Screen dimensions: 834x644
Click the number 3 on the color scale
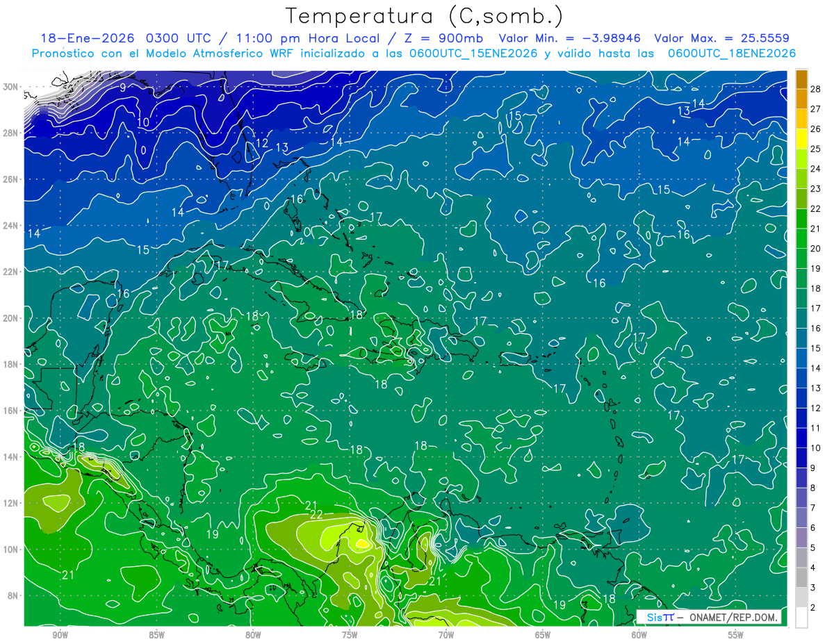(x=813, y=588)
